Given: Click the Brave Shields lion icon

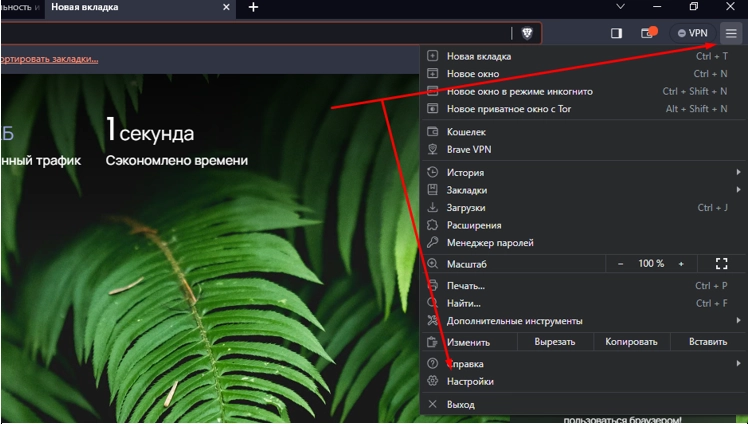Looking at the screenshot, I should (x=527, y=33).
